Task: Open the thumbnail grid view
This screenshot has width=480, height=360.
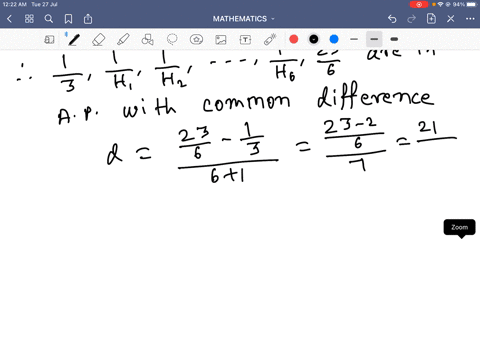Action: click(x=29, y=19)
